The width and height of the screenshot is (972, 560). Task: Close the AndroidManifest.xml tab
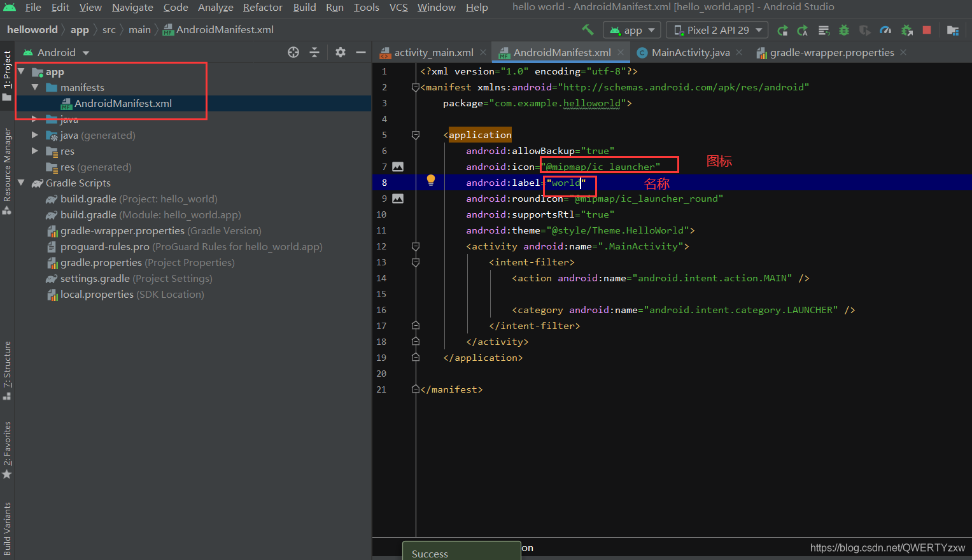(x=621, y=52)
